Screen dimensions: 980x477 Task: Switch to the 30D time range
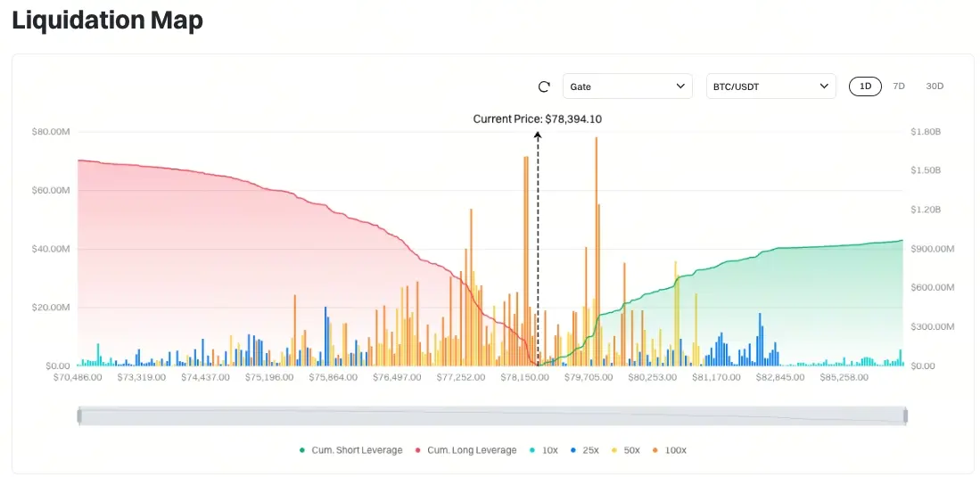tap(935, 86)
